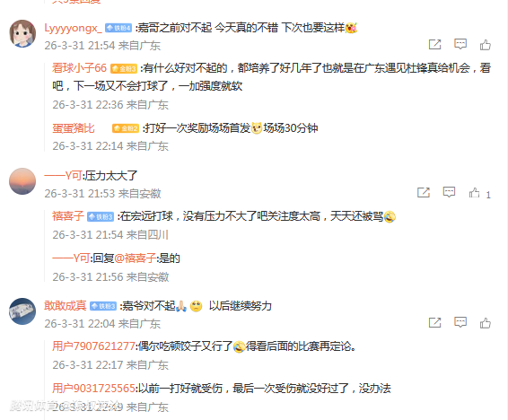
Task: Reply to 敢敢成真's comment via chat icon
Action: [x=460, y=322]
